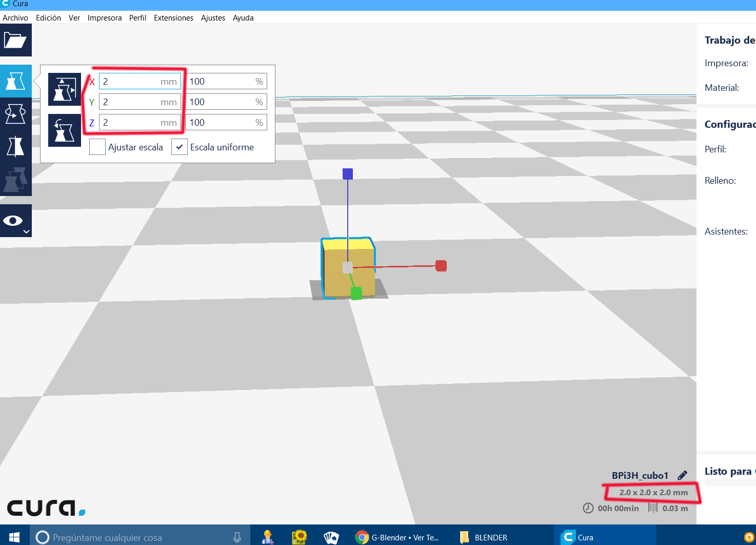Open the view mode eye dropdown
Image resolution: width=756 pixels, height=545 pixels.
pyautogui.click(x=16, y=221)
